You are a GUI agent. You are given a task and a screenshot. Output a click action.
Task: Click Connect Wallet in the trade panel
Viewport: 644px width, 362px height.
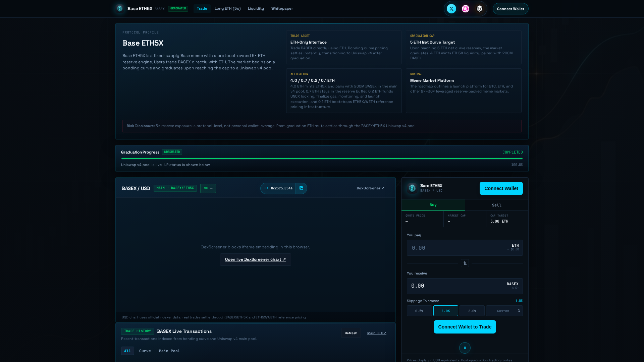click(x=501, y=188)
